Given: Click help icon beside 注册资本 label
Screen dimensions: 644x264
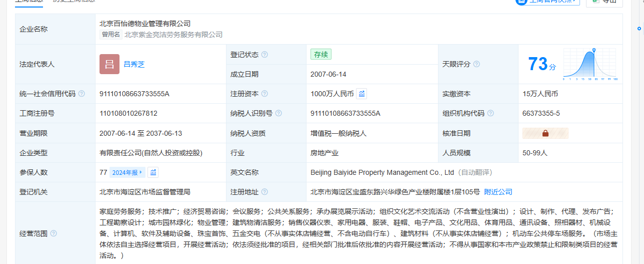Looking at the screenshot, I should tap(264, 94).
